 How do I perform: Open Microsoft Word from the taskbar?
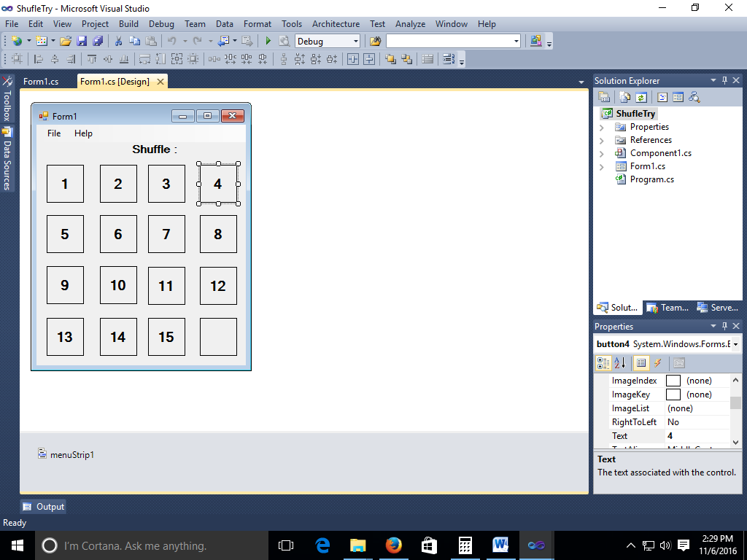(x=500, y=545)
